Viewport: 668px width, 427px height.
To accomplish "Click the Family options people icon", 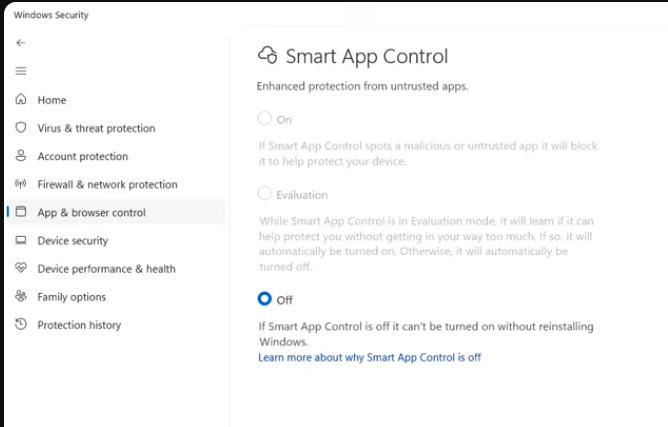I will (20, 296).
